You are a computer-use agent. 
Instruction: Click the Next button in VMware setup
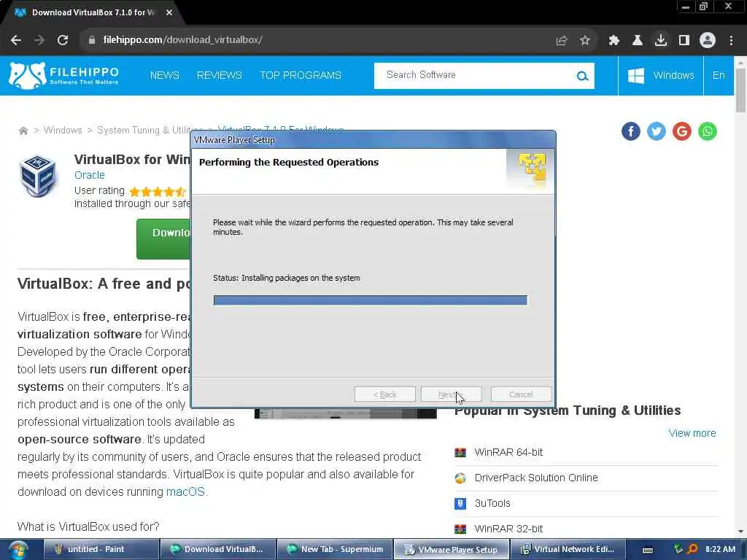point(451,394)
